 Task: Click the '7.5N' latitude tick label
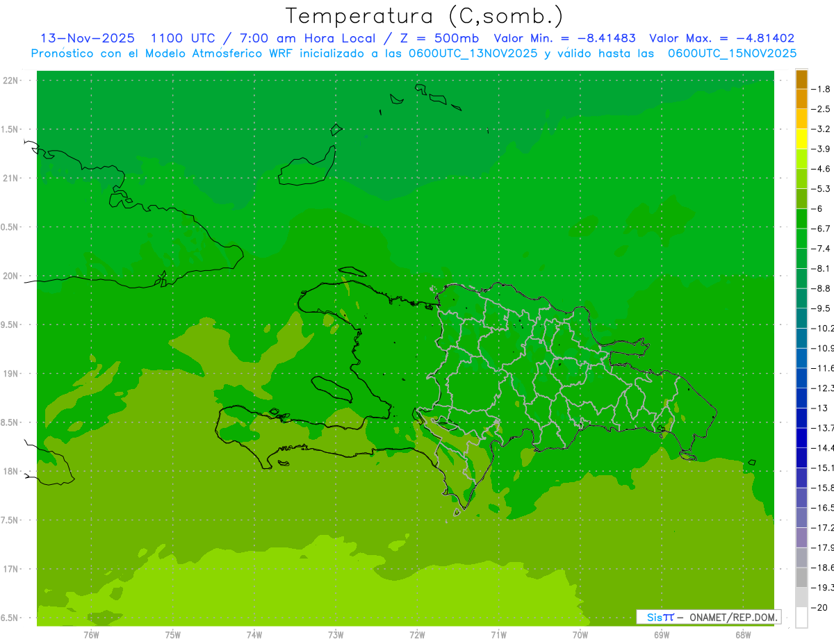click(x=10, y=520)
